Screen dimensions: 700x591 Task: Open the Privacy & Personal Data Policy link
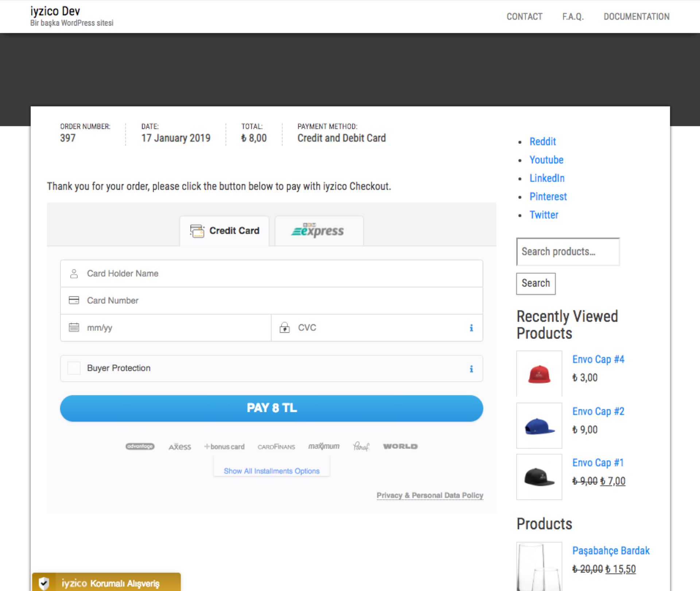[x=429, y=495]
